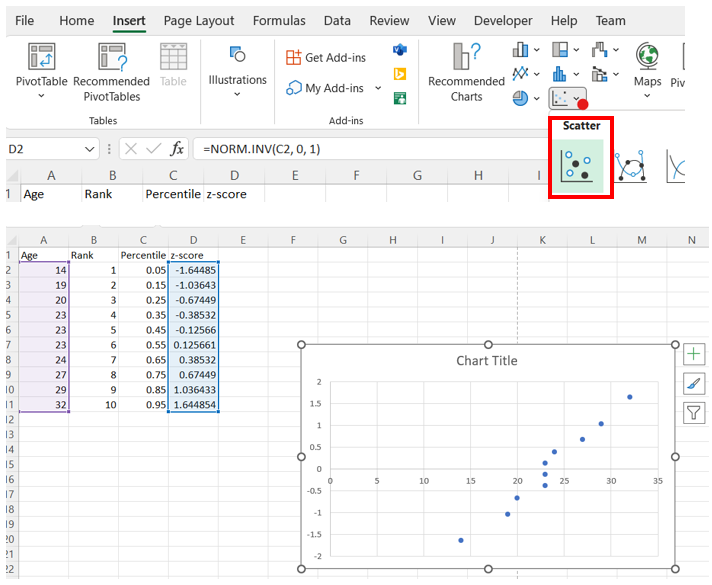Select cell with z-score 1.644854
Screen dimensions: 712x585
point(193,405)
